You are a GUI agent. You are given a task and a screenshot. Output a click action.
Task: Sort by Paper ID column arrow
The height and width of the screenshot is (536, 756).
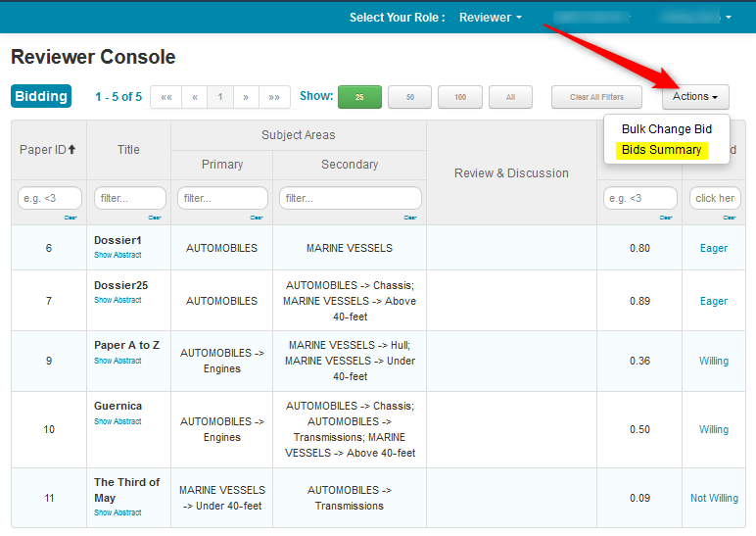coord(71,150)
